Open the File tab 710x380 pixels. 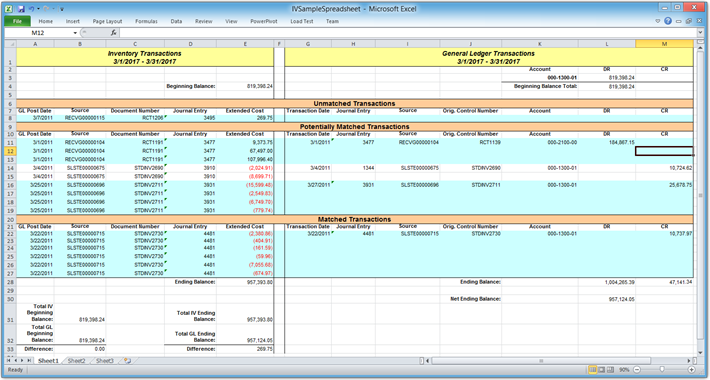(17, 21)
